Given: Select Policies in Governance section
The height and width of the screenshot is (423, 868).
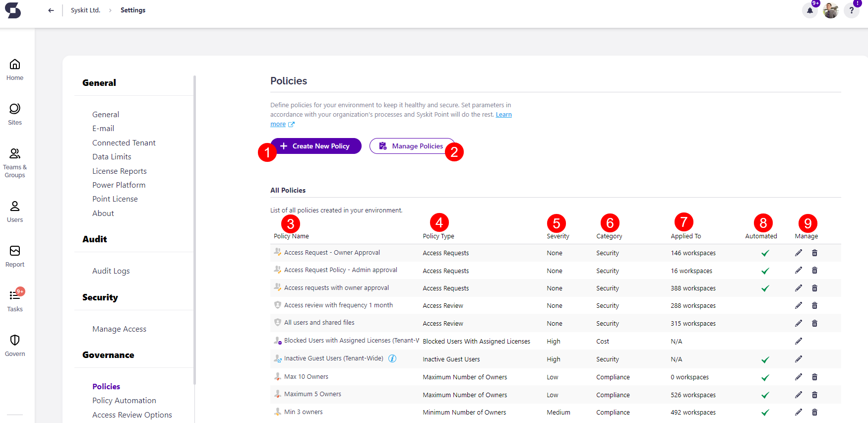Looking at the screenshot, I should [106, 386].
